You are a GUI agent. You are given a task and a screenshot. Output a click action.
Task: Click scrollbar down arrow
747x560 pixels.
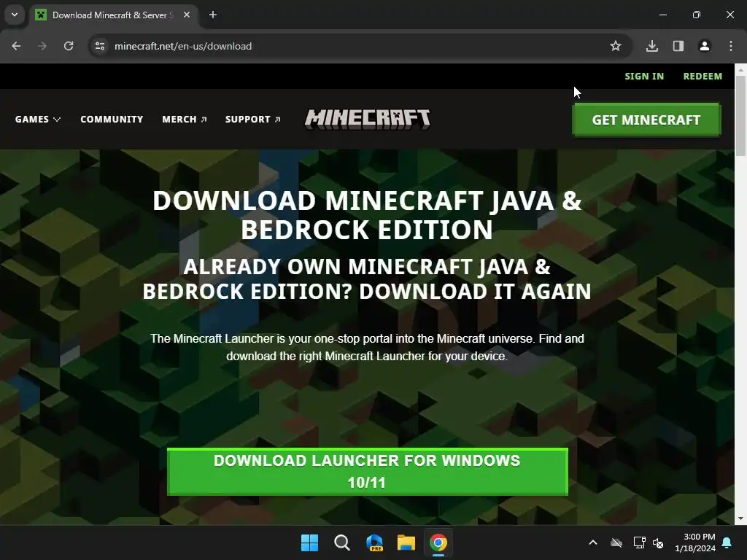tap(740, 518)
